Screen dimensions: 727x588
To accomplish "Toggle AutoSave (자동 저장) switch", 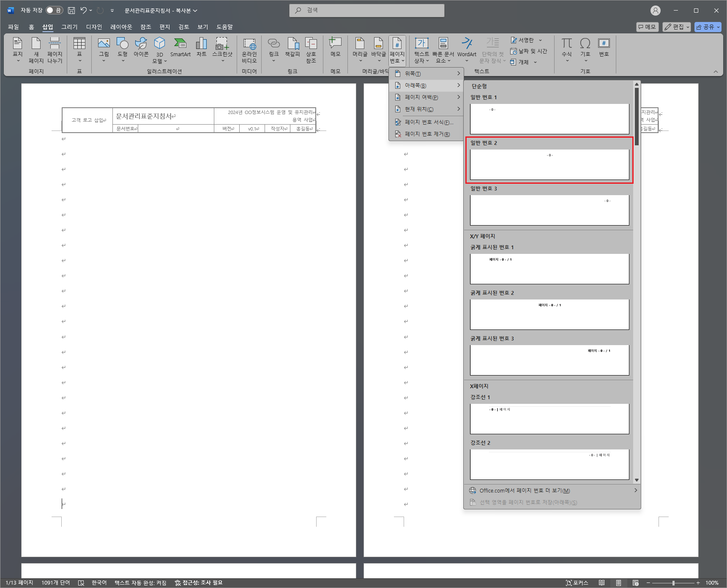I will point(54,10).
